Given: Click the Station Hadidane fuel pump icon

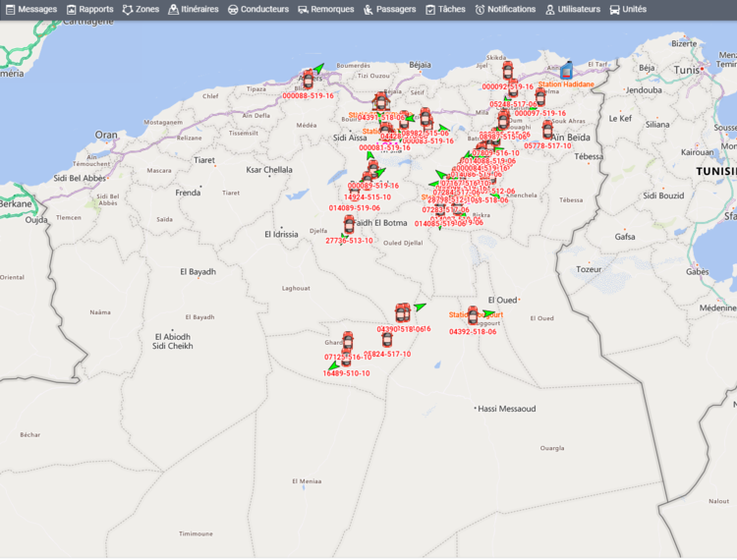Looking at the screenshot, I should pyautogui.click(x=566, y=70).
